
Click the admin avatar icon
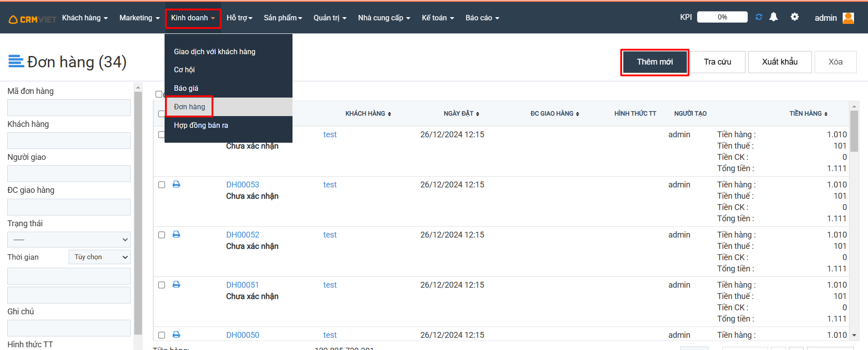click(849, 18)
